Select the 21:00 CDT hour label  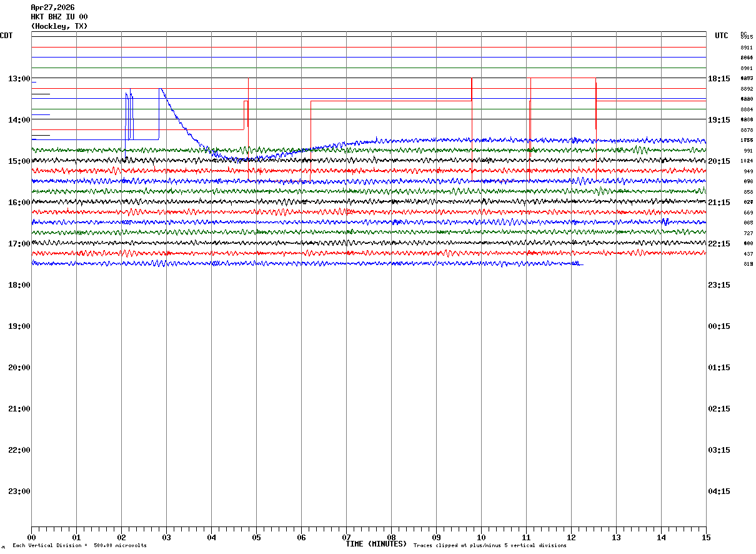click(19, 409)
